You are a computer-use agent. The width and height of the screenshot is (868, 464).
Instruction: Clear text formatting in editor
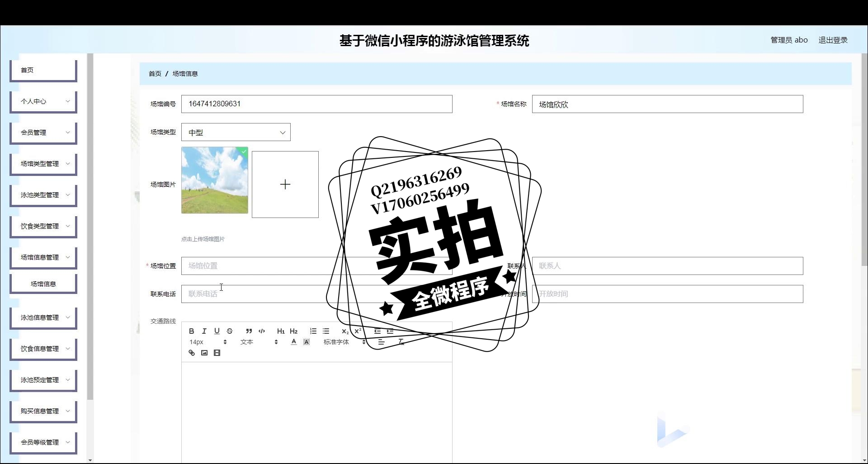pos(401,342)
